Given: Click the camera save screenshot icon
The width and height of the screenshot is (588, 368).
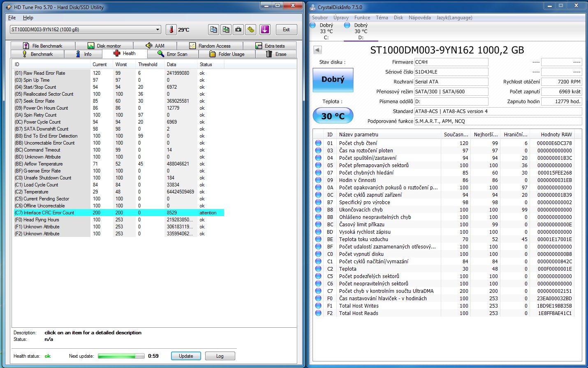Looking at the screenshot, I should pyautogui.click(x=238, y=30).
